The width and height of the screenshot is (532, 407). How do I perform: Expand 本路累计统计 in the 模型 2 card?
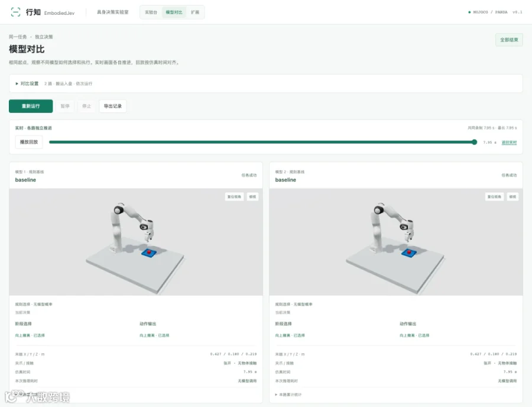(288, 395)
